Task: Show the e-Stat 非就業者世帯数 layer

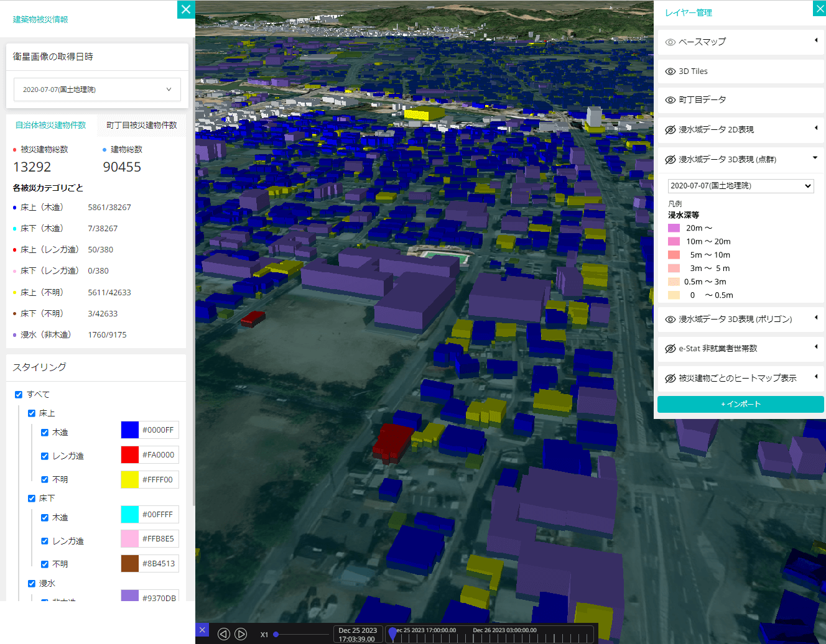Action: [x=671, y=349]
